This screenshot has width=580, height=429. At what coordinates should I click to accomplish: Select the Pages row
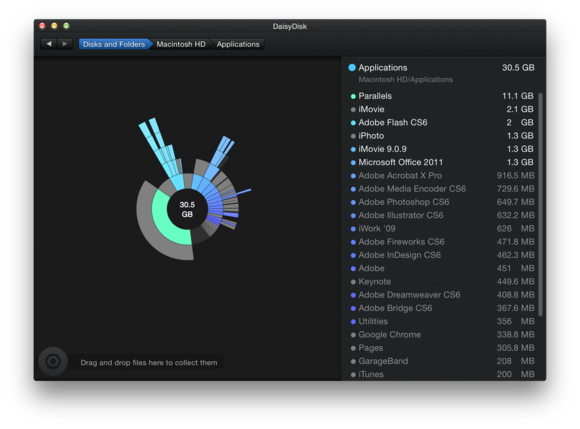point(442,348)
